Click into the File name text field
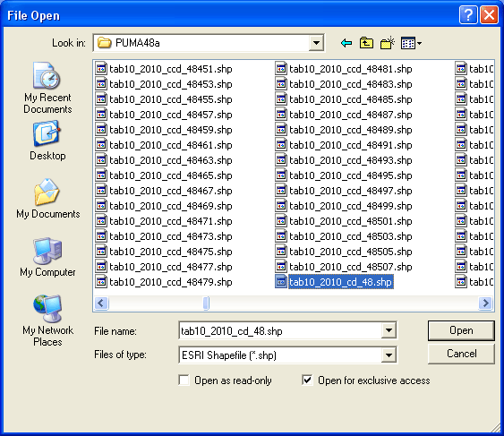The image size is (504, 436). pos(280,330)
